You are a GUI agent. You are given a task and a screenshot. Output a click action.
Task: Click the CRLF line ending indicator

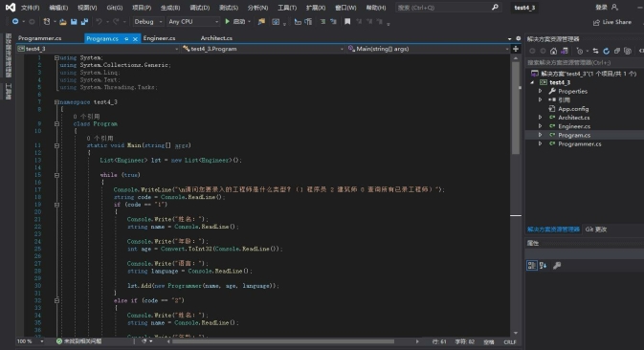pos(510,341)
